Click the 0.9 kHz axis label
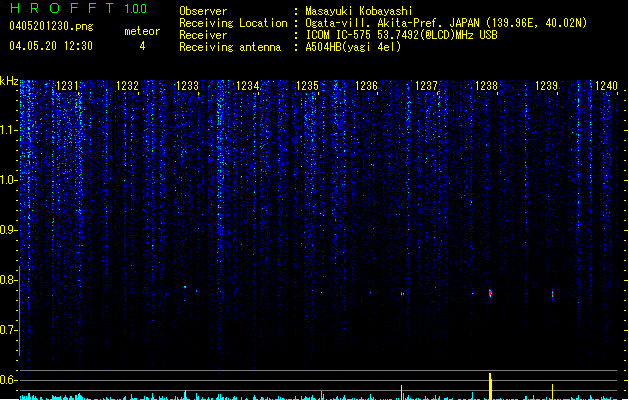 pyautogui.click(x=8, y=230)
